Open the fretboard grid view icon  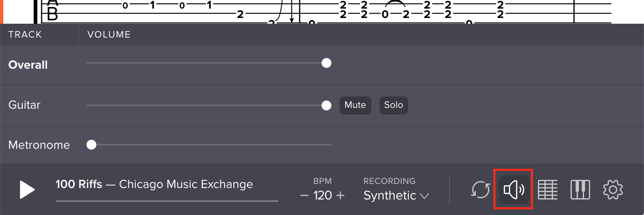(x=547, y=190)
